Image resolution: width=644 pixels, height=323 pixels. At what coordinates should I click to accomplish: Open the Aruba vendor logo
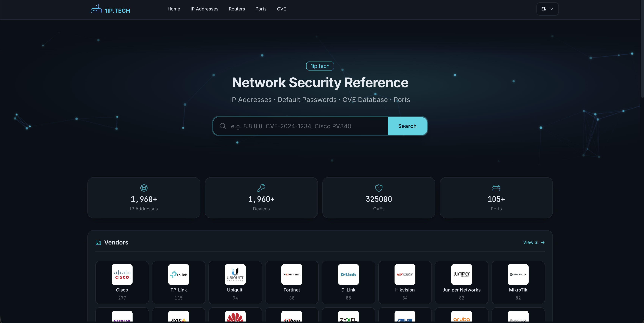[x=461, y=316]
